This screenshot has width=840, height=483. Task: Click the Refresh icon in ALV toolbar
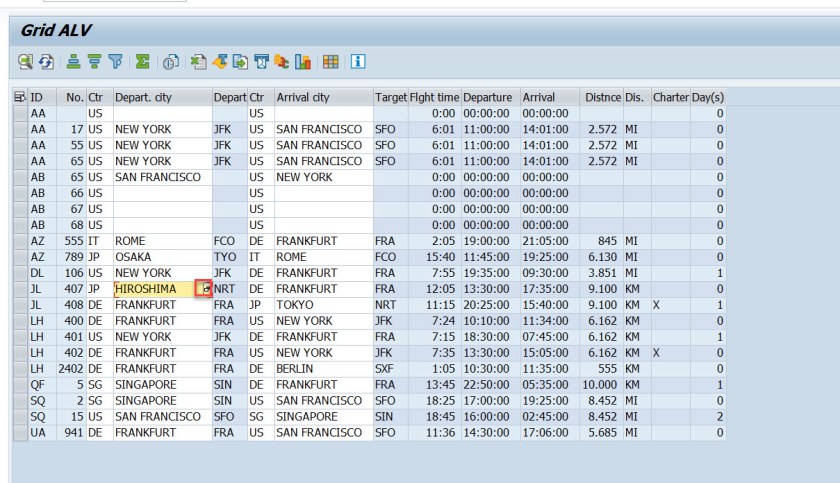46,62
